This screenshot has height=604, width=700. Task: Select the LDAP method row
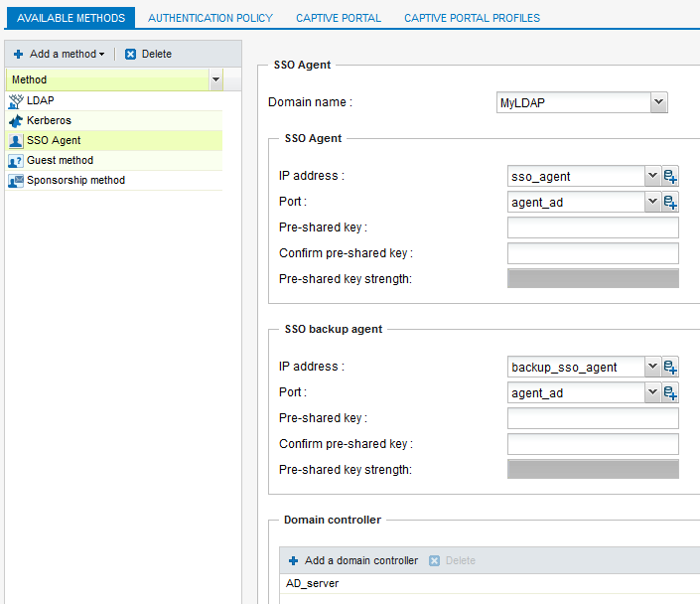click(x=114, y=101)
